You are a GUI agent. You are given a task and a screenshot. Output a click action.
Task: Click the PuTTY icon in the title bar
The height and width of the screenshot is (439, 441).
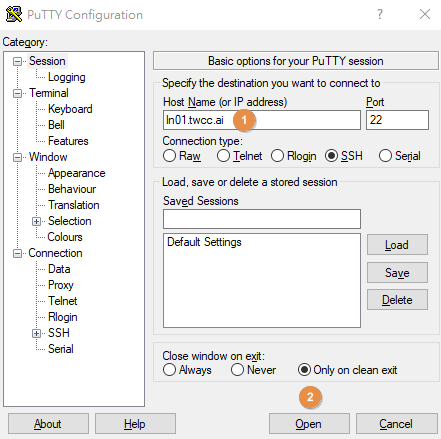[x=14, y=14]
